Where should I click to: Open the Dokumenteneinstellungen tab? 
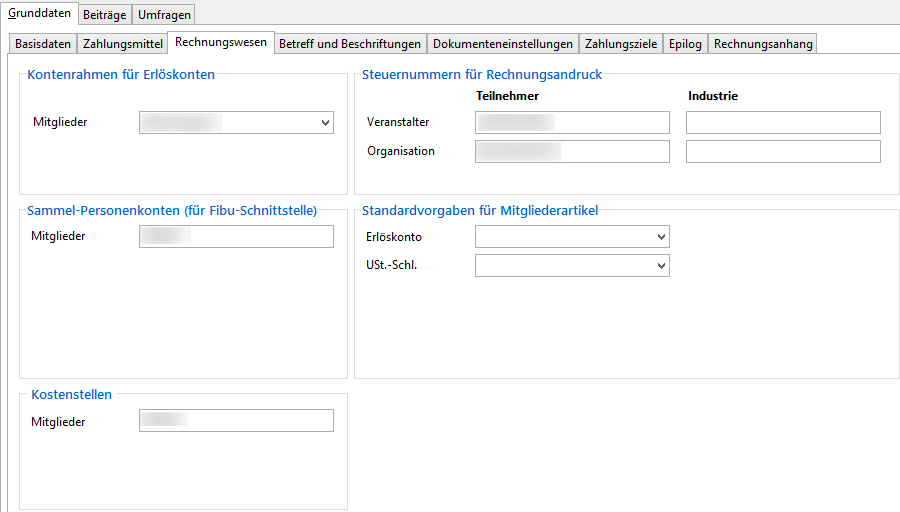tap(502, 44)
